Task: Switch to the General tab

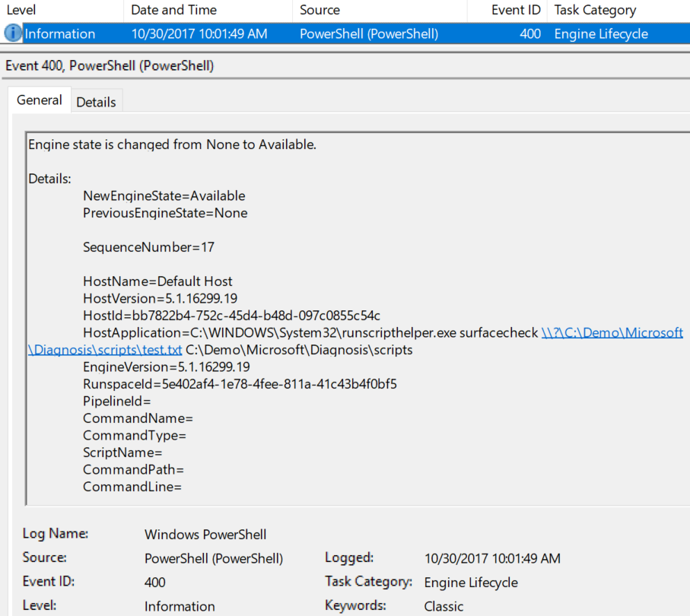Action: [39, 100]
